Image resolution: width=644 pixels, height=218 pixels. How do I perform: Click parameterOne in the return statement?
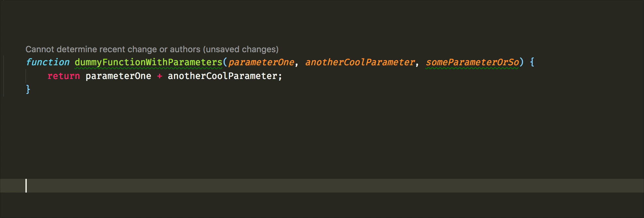[x=118, y=76]
